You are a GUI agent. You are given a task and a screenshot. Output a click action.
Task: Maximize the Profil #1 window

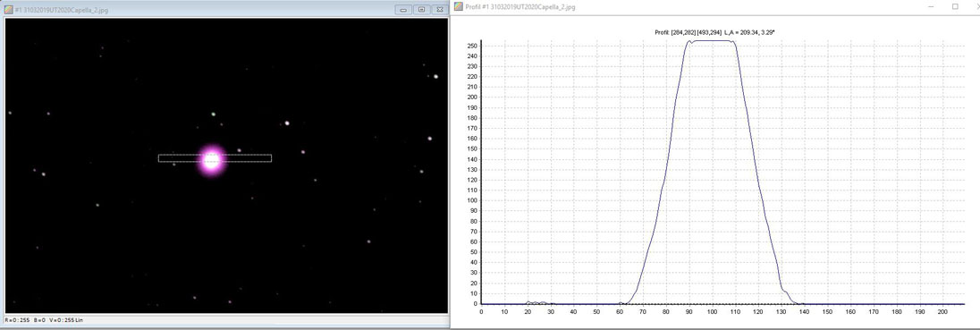tap(955, 6)
